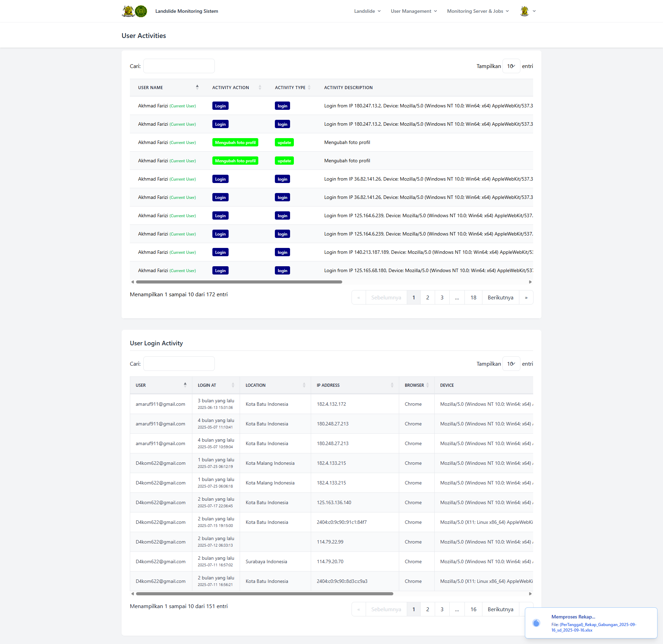Click Berikutnya in User Login Activity pagination
Screen dimensions: 663x644
click(x=500, y=609)
